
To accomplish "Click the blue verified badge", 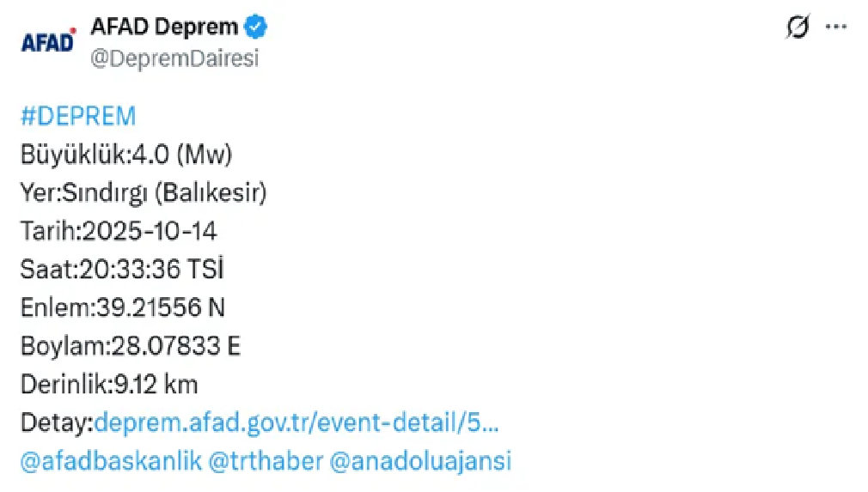I will 255,27.
